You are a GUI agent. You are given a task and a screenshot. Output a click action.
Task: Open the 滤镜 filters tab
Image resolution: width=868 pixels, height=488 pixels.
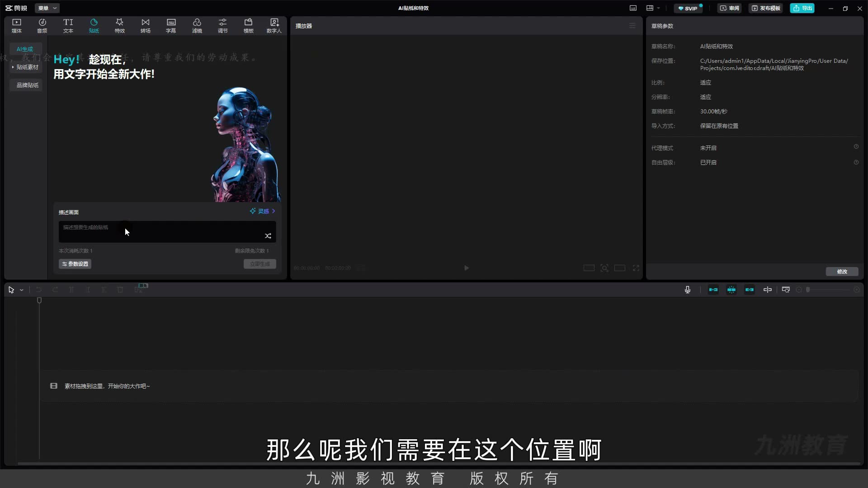tap(197, 26)
